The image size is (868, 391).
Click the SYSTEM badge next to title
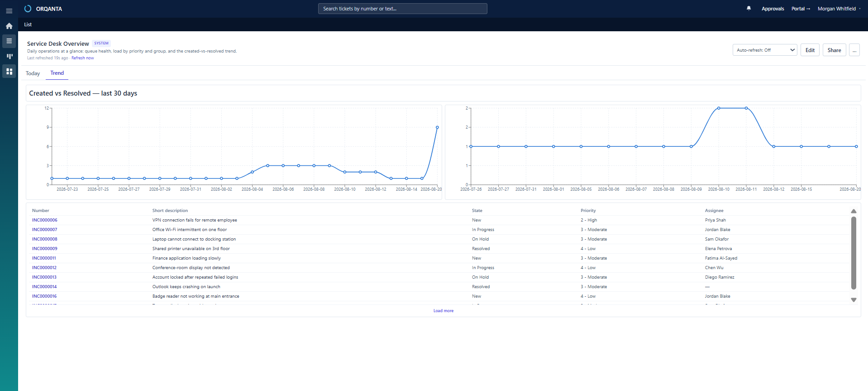(x=101, y=43)
